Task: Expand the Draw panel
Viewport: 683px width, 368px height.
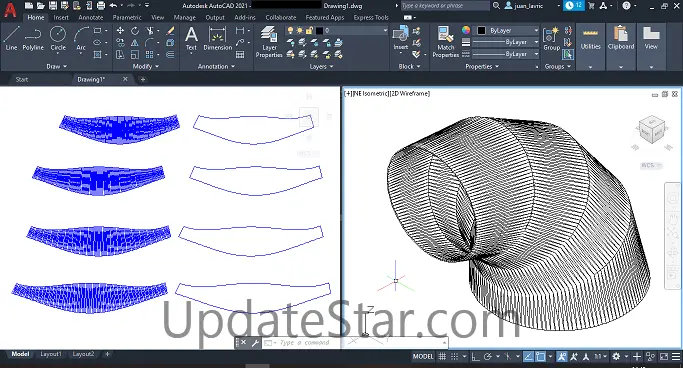Action: (x=57, y=67)
